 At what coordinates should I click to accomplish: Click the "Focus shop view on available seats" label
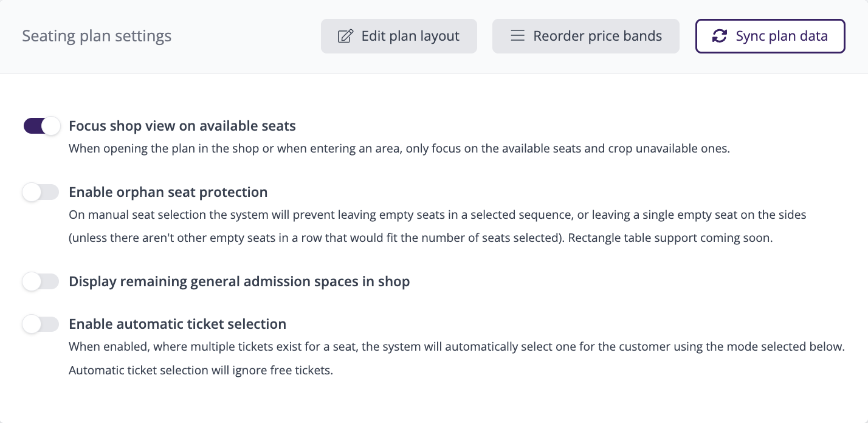click(x=182, y=126)
